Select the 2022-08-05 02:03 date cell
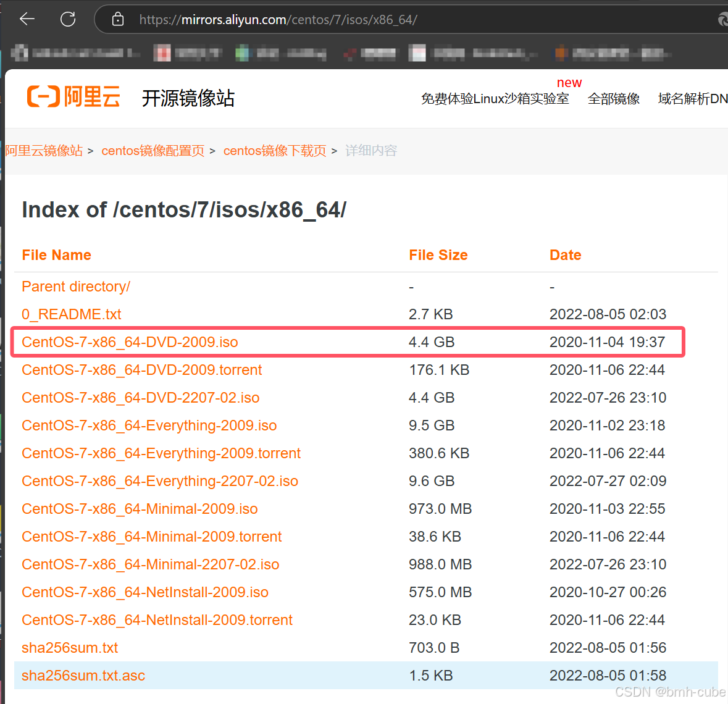 pos(608,314)
